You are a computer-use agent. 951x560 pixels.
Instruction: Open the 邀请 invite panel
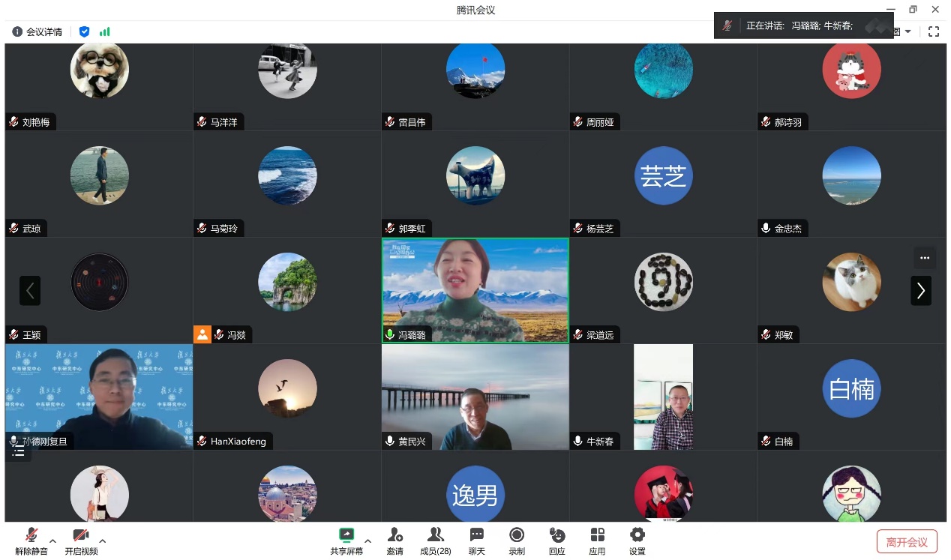point(394,541)
